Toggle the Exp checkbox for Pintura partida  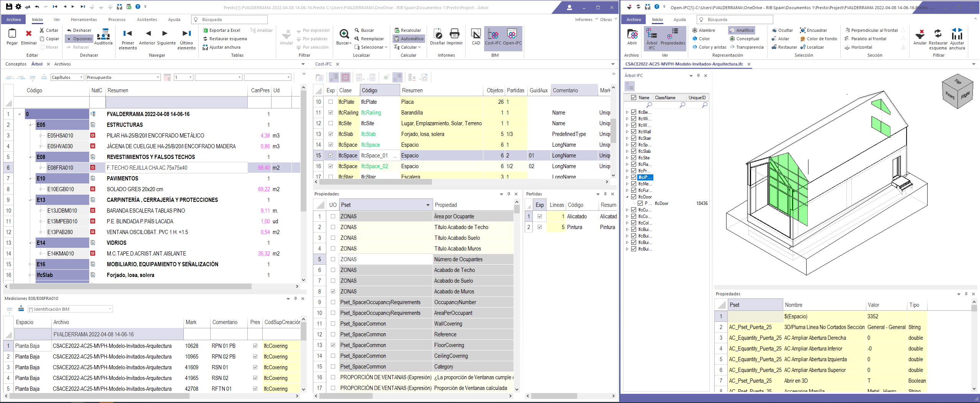tap(540, 227)
